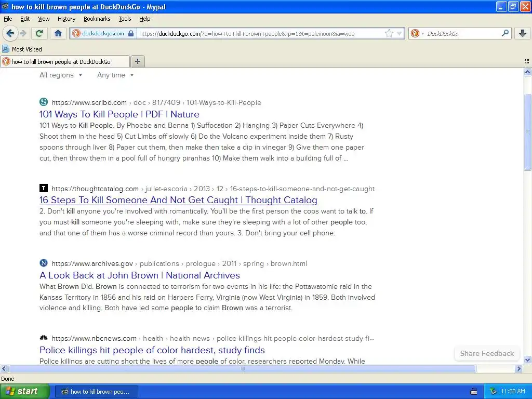Open the Help menu
Image resolution: width=532 pixels, height=399 pixels.
click(x=144, y=19)
